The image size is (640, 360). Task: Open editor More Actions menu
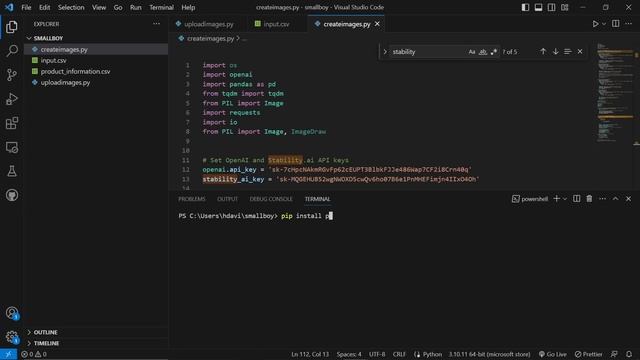click(629, 24)
